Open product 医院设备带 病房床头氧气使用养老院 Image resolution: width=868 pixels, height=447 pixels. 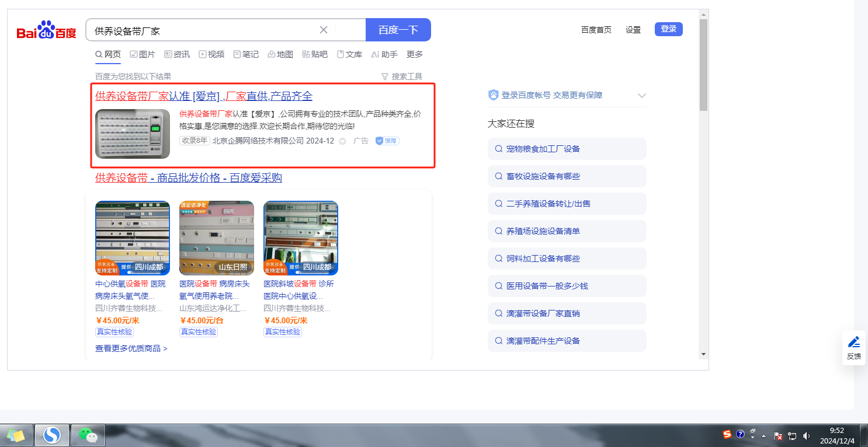pos(214,289)
